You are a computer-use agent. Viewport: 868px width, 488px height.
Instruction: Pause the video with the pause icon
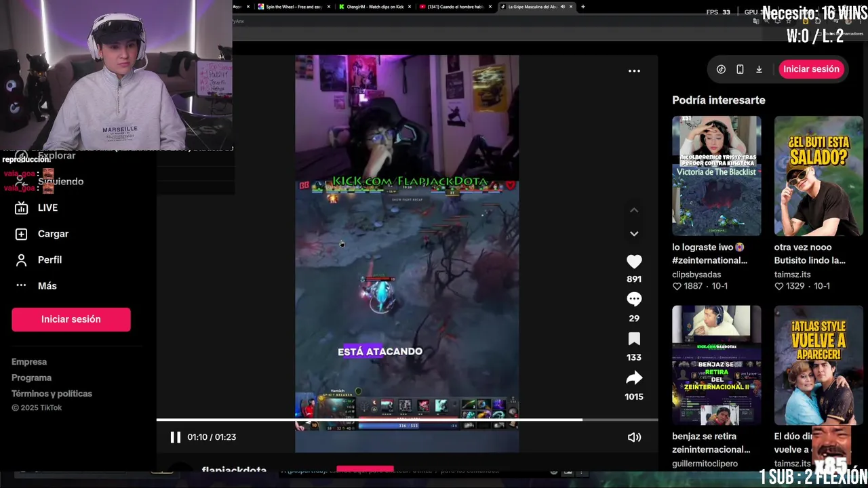point(175,437)
